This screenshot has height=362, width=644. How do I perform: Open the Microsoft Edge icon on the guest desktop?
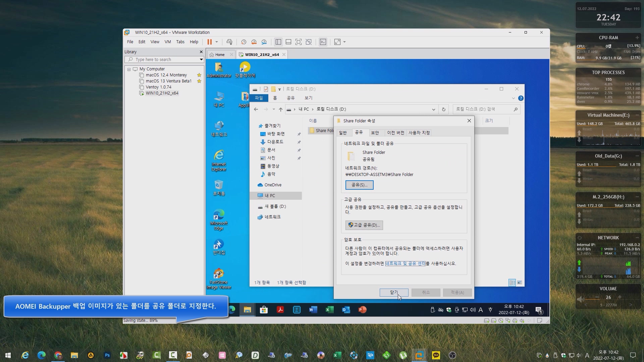219,220
